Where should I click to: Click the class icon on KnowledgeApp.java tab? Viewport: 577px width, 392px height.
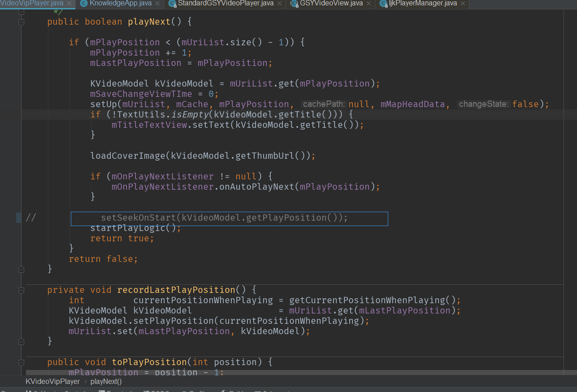tap(83, 4)
